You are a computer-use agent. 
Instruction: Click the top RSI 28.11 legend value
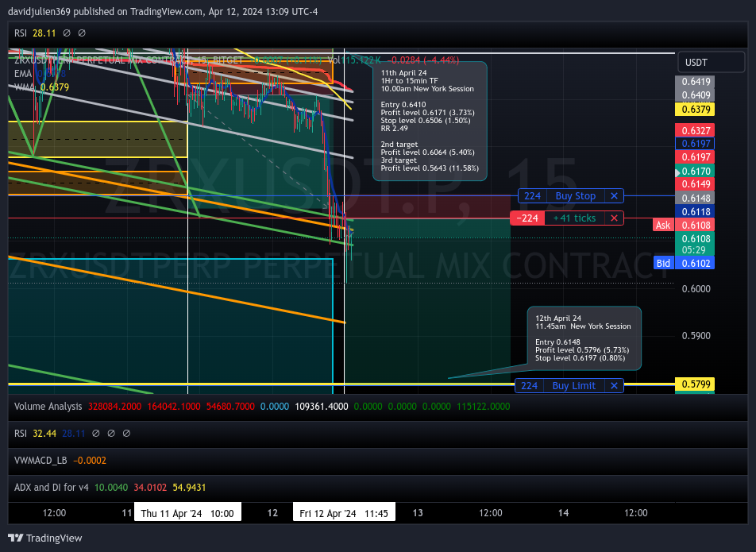point(44,33)
